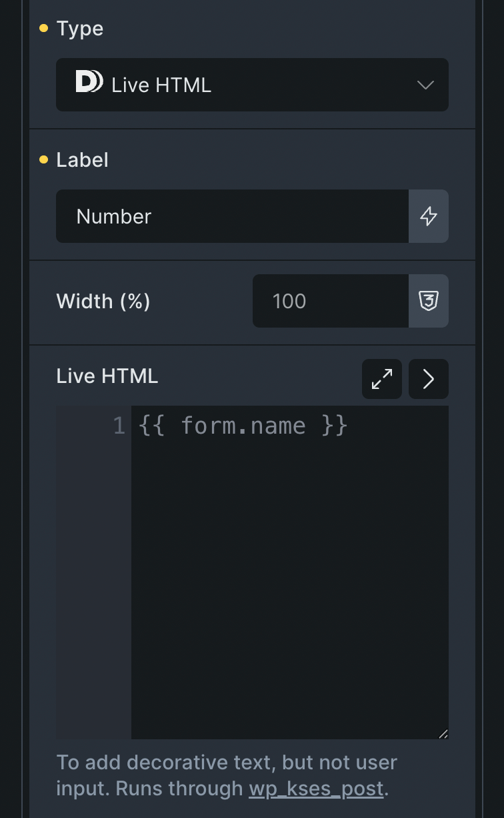Click the Live HTML section heading
504x818 pixels.
[107, 376]
